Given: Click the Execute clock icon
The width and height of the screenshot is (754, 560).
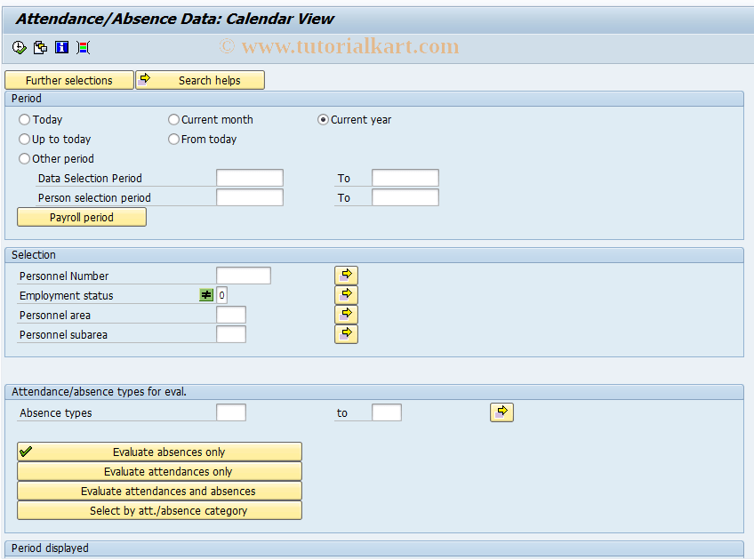Looking at the screenshot, I should (x=20, y=47).
